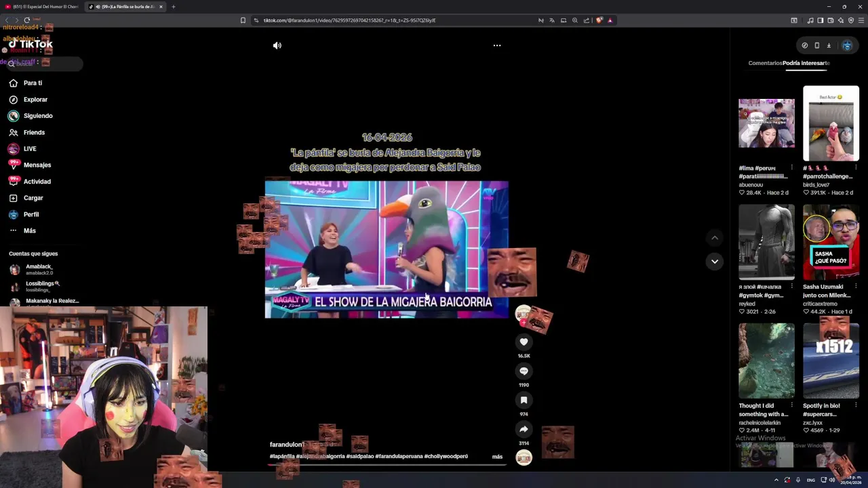Open birds_love7 parrot challenge thumbnail
Screen dimensions: 868x488
[831, 123]
